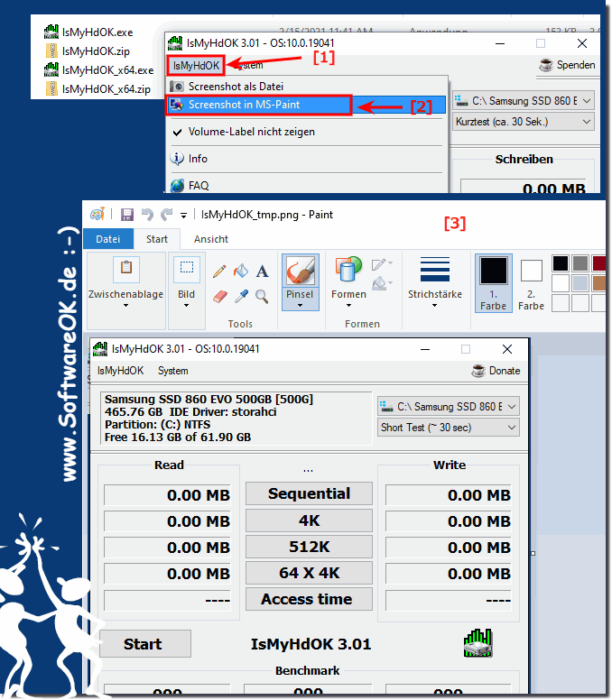Open the IsMyHdOK menu in lower window
This screenshot has width=612, height=700.
(x=121, y=371)
